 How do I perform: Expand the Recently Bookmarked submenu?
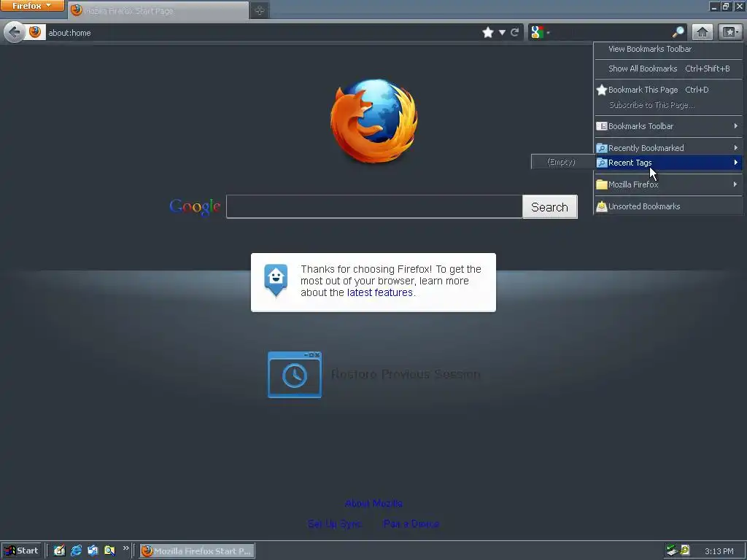pyautogui.click(x=668, y=148)
